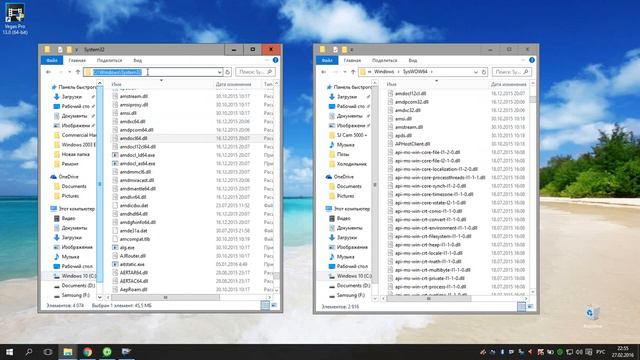The image size is (640, 360).
Task: Select Windows 10 (C:) in System32 navigation pane
Action: pos(78,276)
